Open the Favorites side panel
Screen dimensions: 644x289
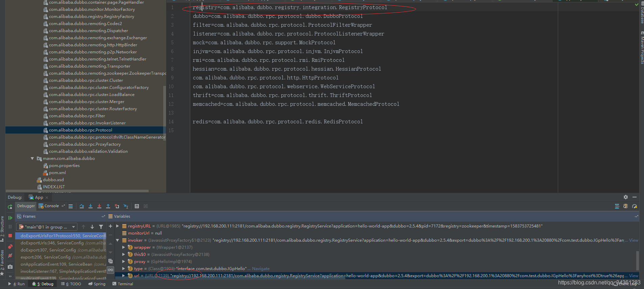click(x=2, y=263)
